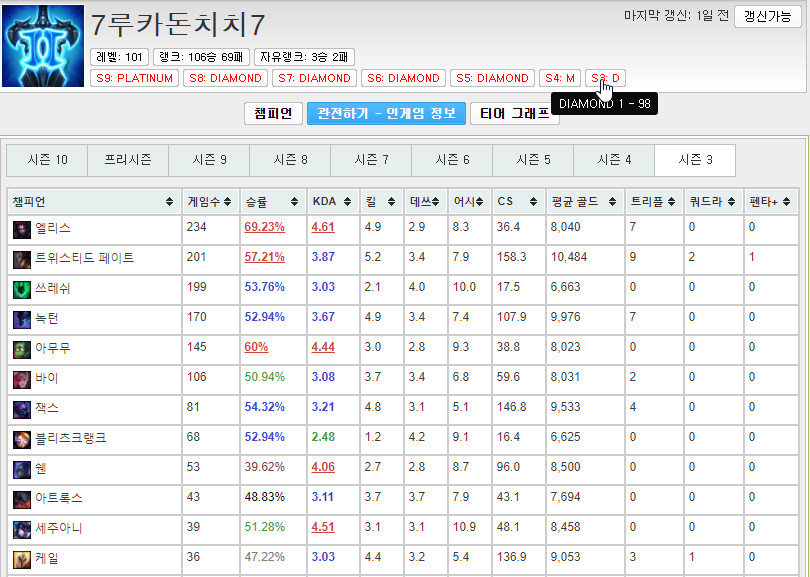The width and height of the screenshot is (810, 577).
Task: Click the summoner profile icon
Action: click(x=43, y=45)
